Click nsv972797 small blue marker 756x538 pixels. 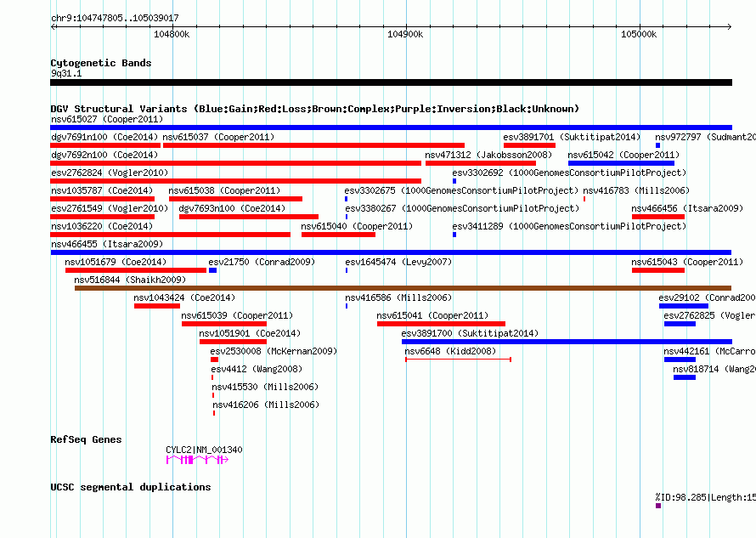point(657,145)
